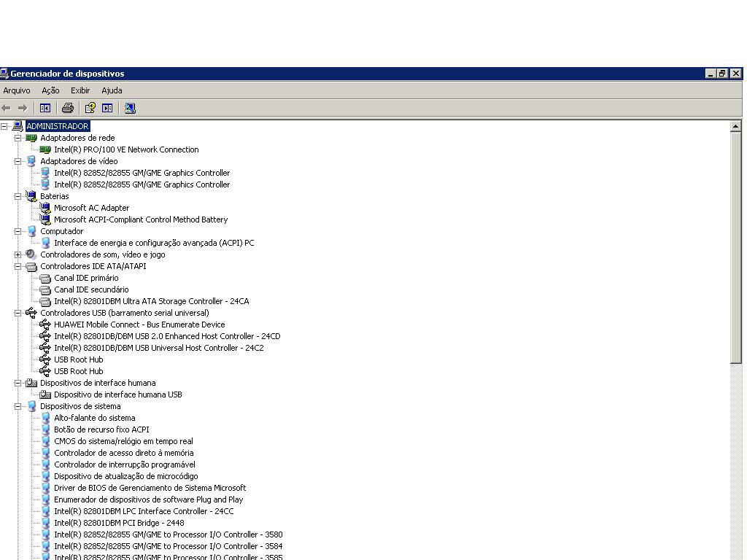Click the Dispositivos de sistema icon
747x560 pixels.
31,406
